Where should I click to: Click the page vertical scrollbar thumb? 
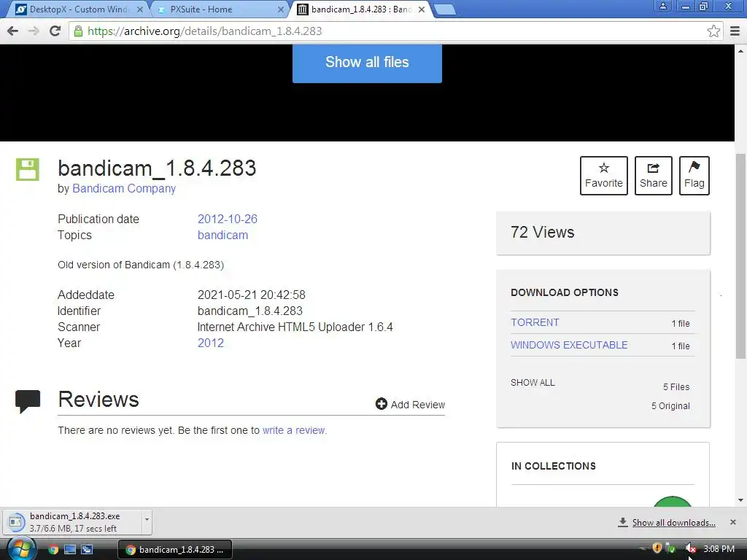(x=741, y=256)
